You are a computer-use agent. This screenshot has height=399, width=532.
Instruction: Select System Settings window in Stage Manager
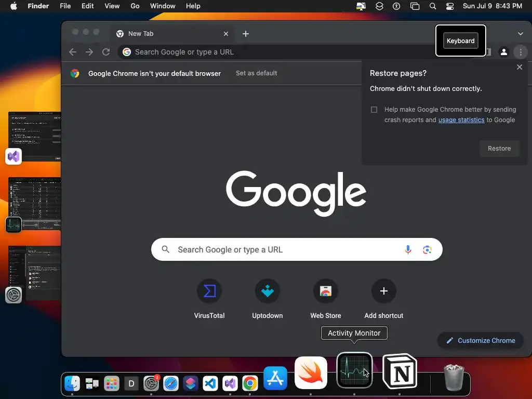[34, 273]
